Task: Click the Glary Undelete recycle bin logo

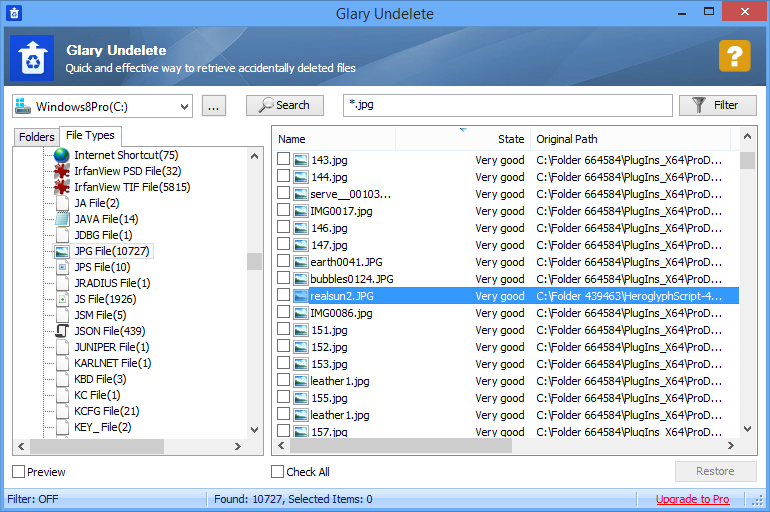Action: click(32, 58)
